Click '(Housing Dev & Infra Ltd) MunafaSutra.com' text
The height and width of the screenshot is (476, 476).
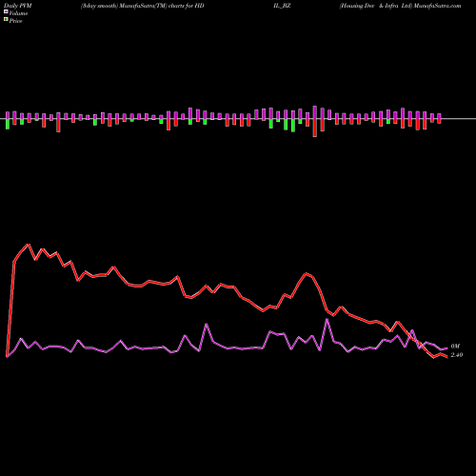click(400, 6)
